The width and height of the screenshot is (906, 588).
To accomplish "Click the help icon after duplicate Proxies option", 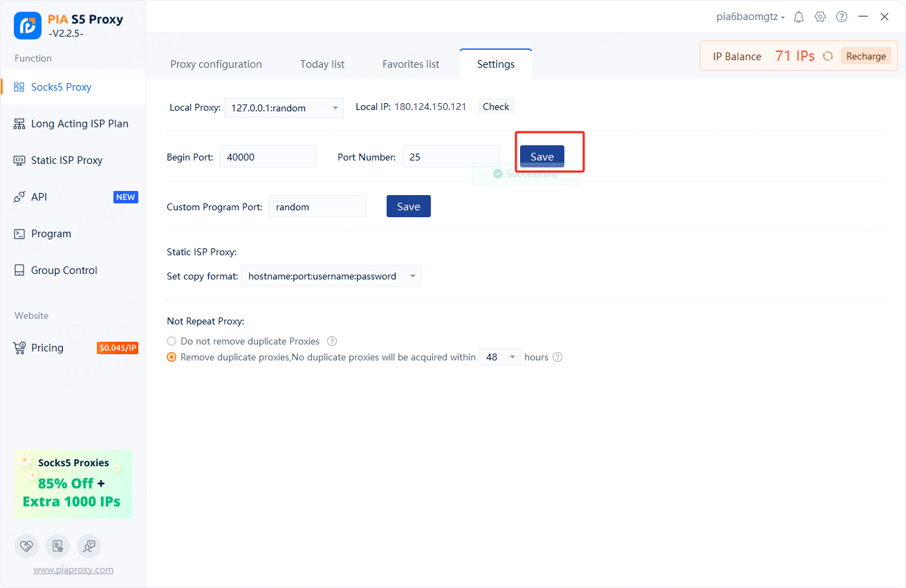I will pyautogui.click(x=332, y=341).
